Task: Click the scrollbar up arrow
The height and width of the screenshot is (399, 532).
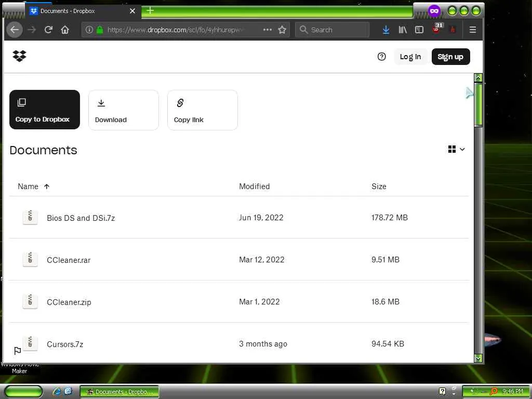Action: (x=478, y=78)
